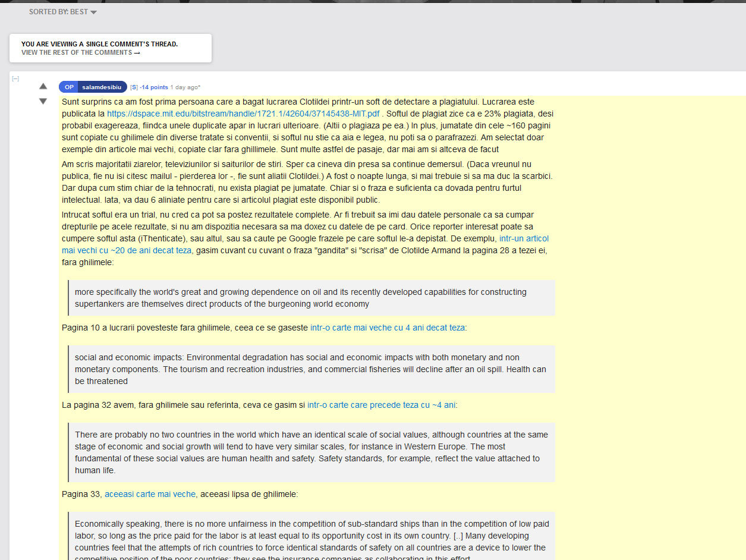Viewport: 746px width, 560px height.
Task: Upvote the comment by salamdesibiu
Action: [43, 86]
